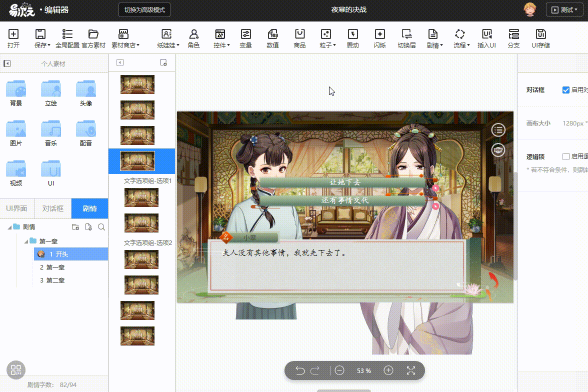
Task: Click the 53% zoom level indicator
Action: pyautogui.click(x=364, y=370)
